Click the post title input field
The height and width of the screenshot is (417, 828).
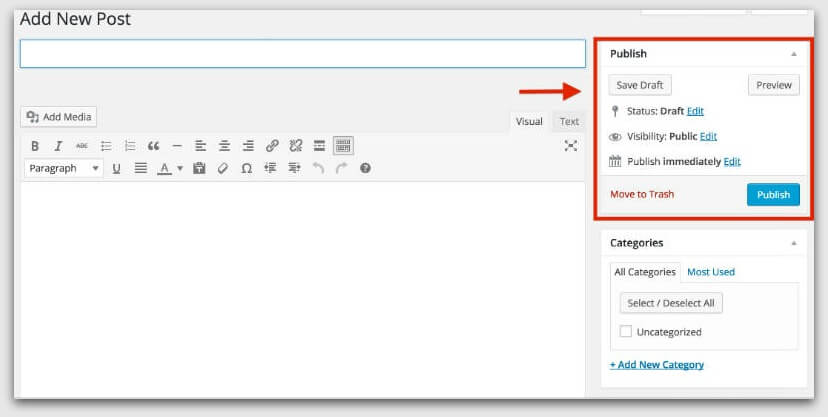[x=302, y=54]
